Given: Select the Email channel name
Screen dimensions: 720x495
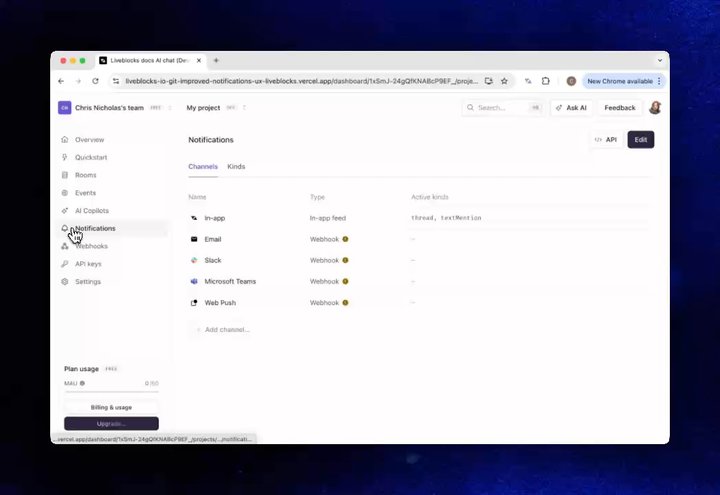Looking at the screenshot, I should pos(213,239).
